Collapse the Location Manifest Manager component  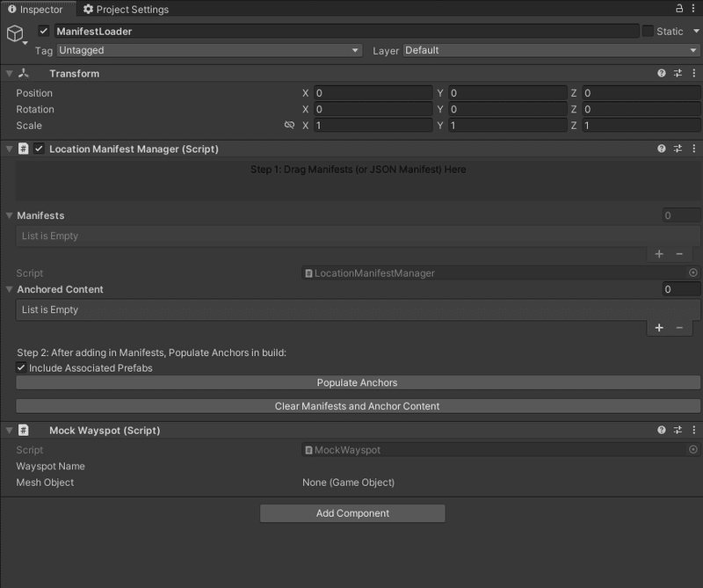(9, 149)
